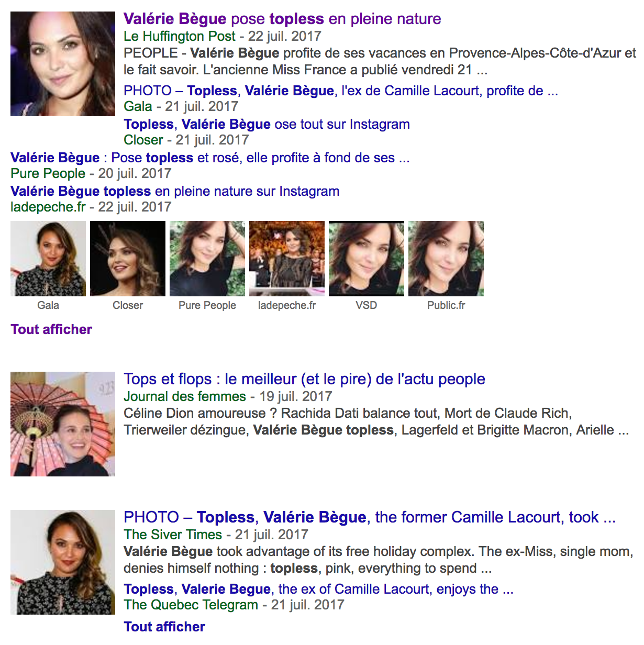Click the thumbnail beside The Siver Times result
The height and width of the screenshot is (645, 644).
pos(63,562)
